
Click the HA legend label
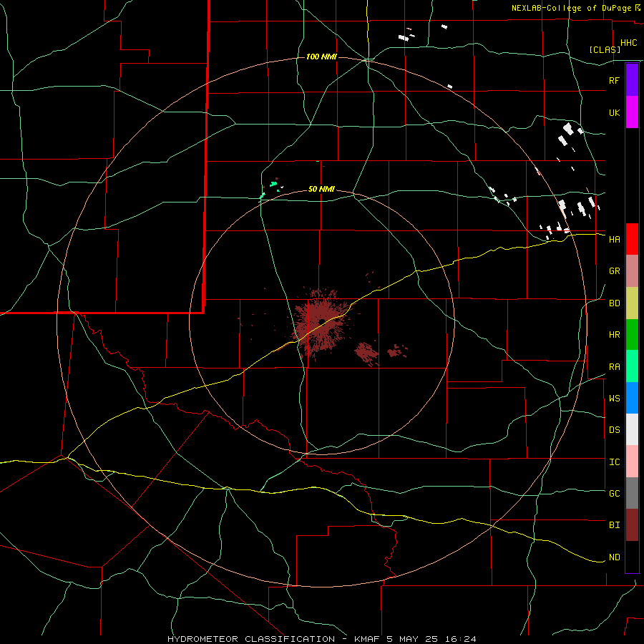tap(614, 240)
